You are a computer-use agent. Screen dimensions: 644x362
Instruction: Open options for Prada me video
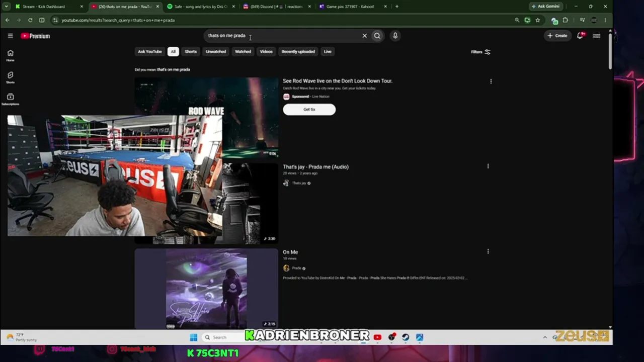click(x=488, y=166)
